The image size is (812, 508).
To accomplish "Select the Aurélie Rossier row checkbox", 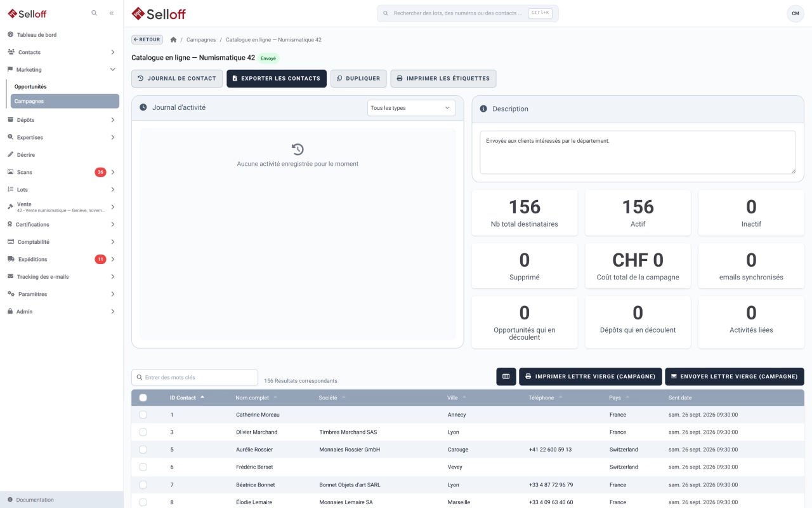I will pyautogui.click(x=143, y=450).
